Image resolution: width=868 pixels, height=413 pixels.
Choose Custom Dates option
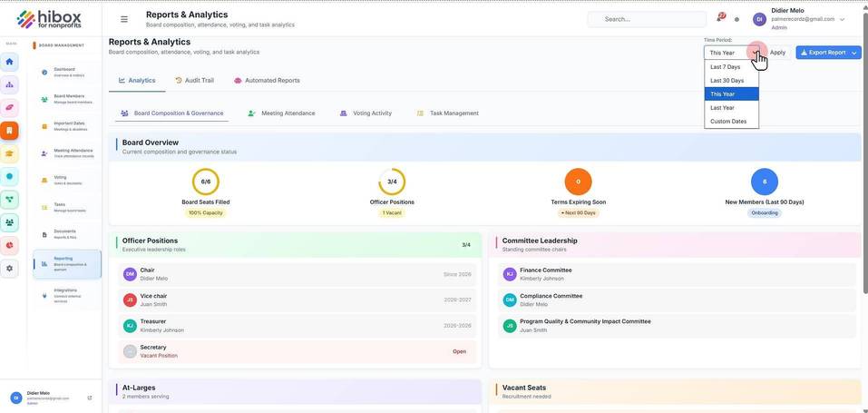(x=731, y=122)
